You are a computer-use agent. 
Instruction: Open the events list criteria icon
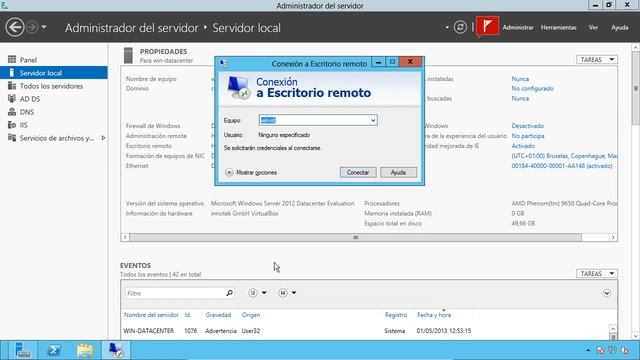pyautogui.click(x=253, y=293)
